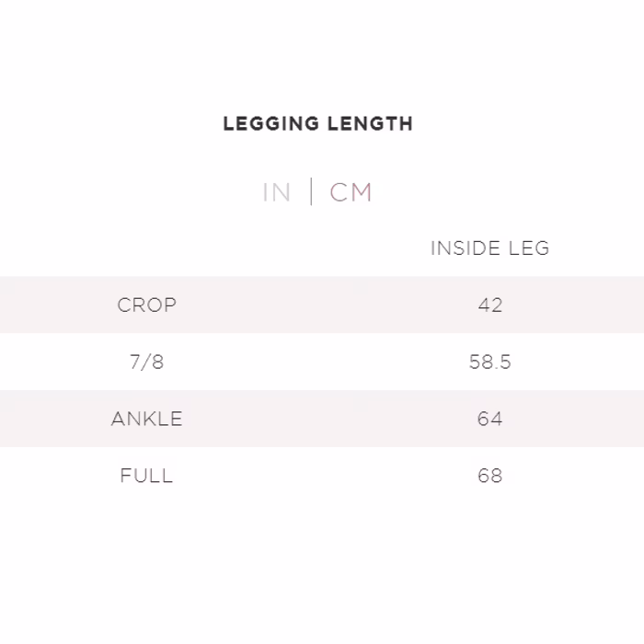Click the blank header cell above CROP
Image resolution: width=644 pixels, height=644 pixels.
[x=146, y=248]
